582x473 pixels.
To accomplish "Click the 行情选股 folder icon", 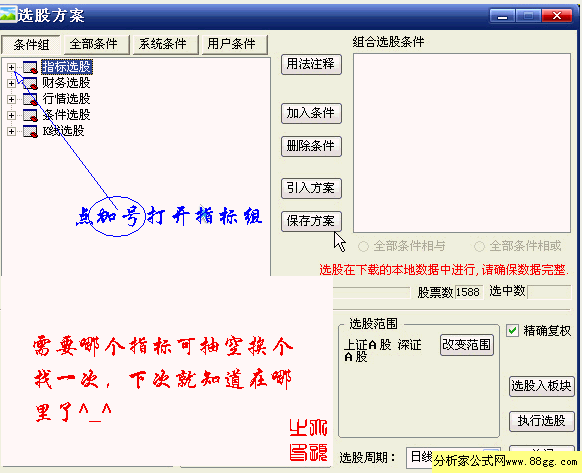I will point(30,99).
